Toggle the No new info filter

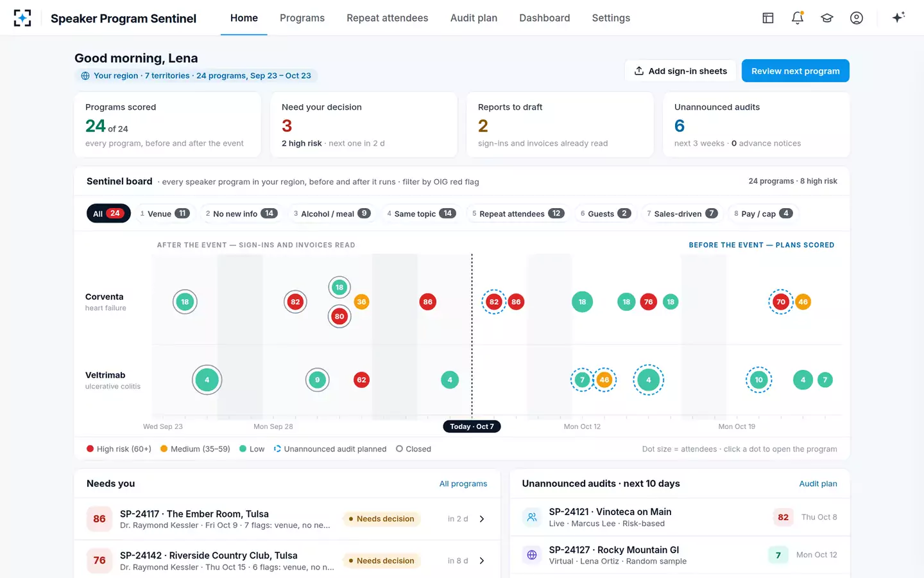[x=241, y=213]
